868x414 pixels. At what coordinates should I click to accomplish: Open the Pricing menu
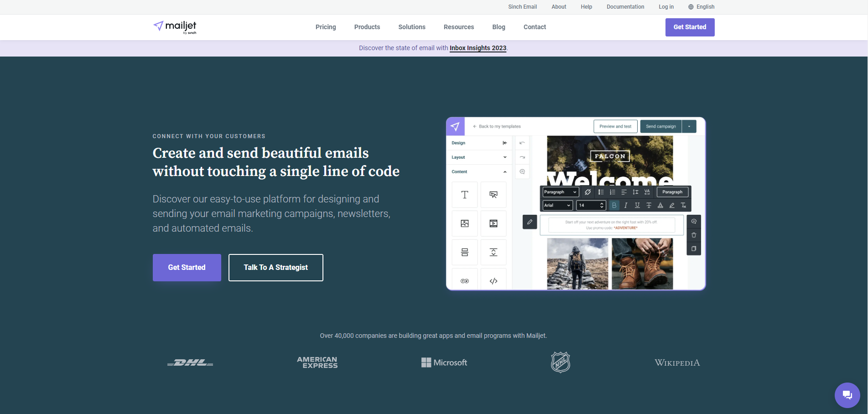325,27
